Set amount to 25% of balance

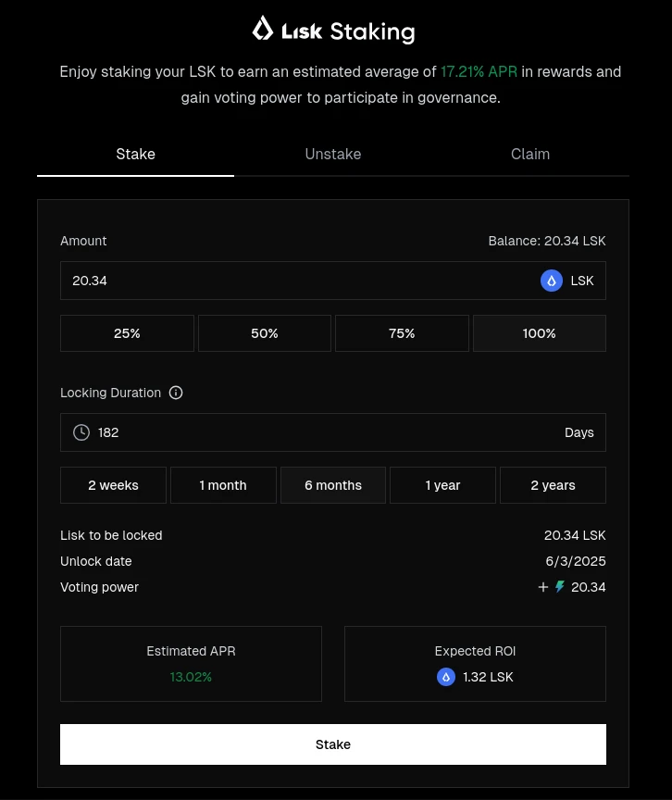click(127, 333)
